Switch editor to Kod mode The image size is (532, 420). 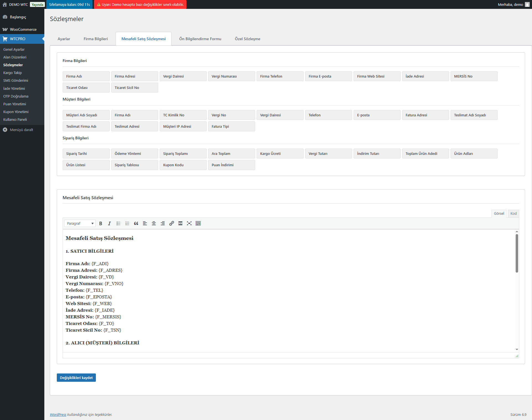513,213
